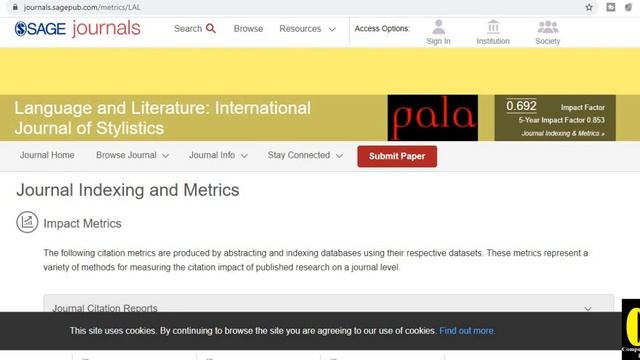Bookmark page with star icon
640x360 pixels.
tap(589, 7)
